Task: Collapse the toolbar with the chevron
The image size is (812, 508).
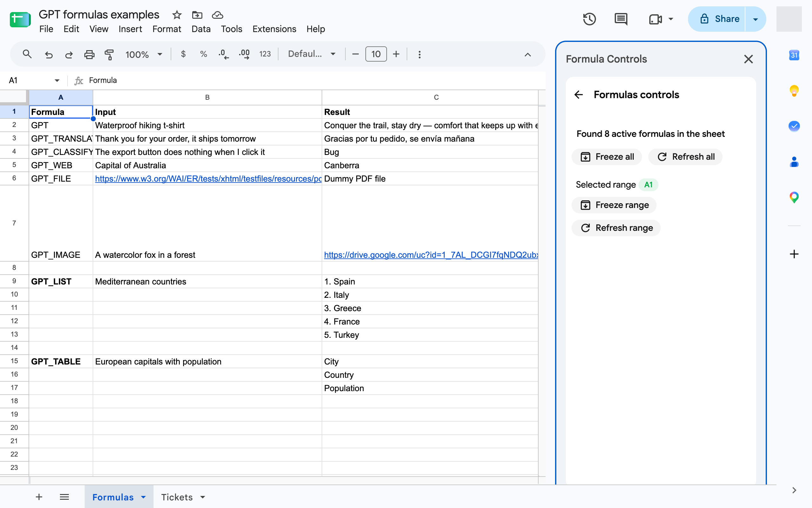Action: point(527,55)
